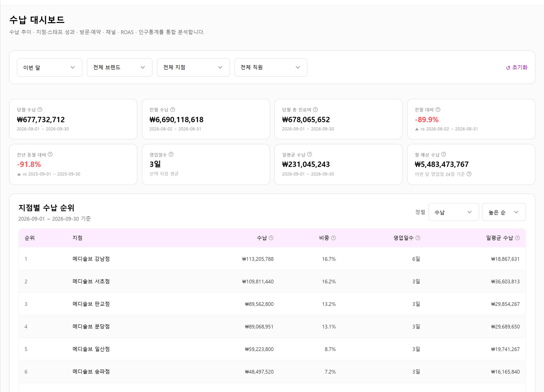Click help icon in 일평균 수납 column header
This screenshot has width=544, height=392.
[x=517, y=238]
